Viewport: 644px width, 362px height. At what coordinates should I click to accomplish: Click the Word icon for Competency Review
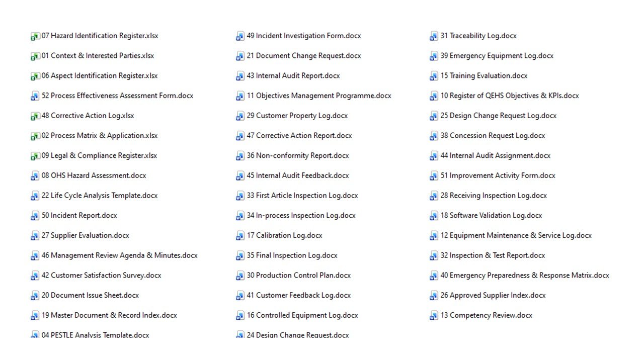(x=434, y=316)
